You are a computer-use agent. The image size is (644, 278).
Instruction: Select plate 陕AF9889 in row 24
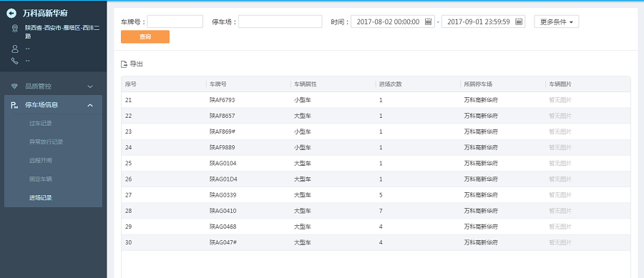(x=223, y=148)
